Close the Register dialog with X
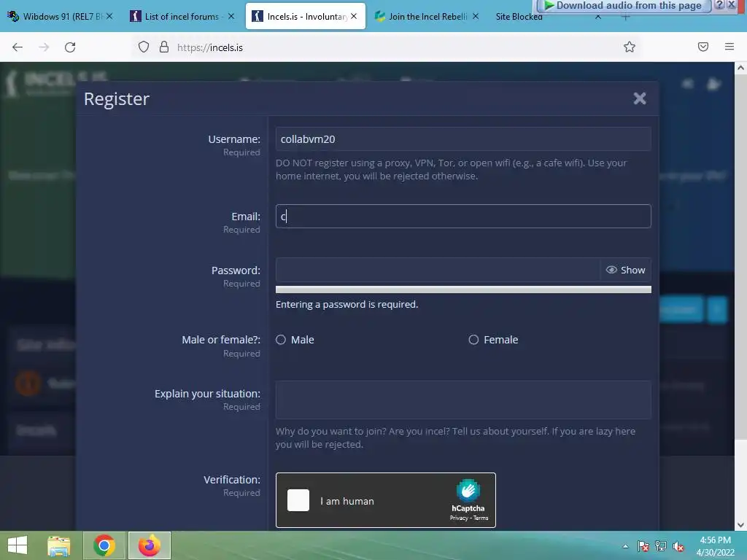Viewport: 747px width, 560px height. pos(639,98)
